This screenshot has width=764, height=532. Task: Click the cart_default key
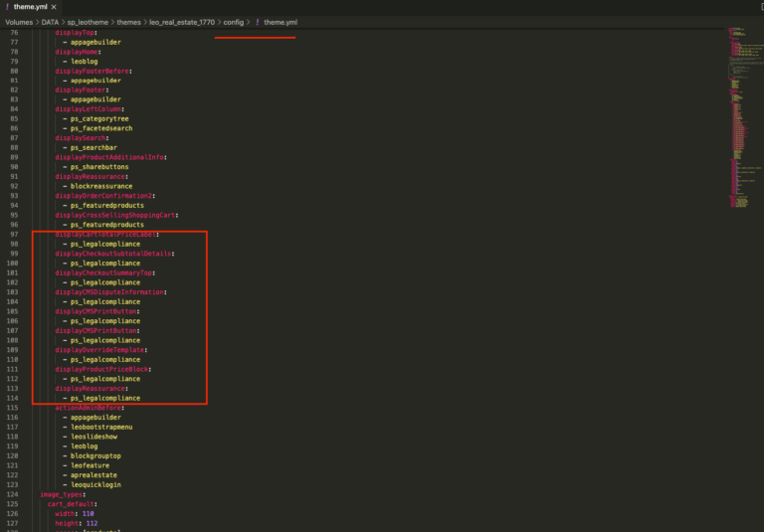click(71, 504)
